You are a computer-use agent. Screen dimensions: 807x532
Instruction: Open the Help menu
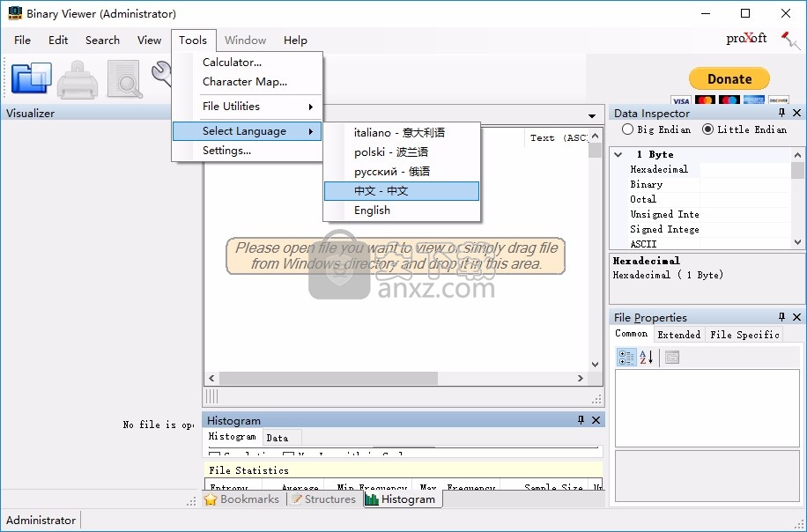click(295, 41)
